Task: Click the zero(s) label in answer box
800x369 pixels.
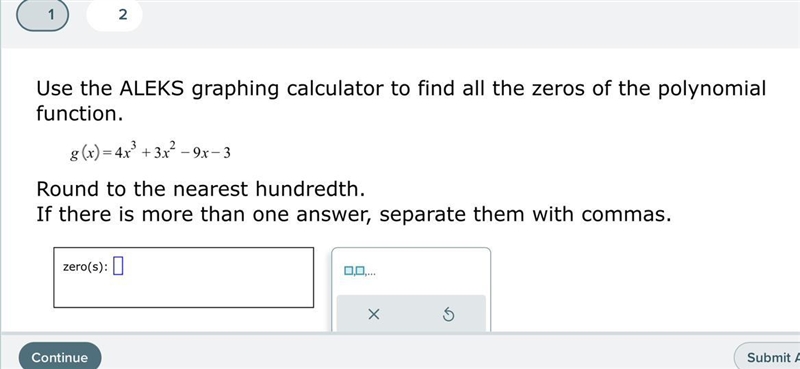Action: pos(85,266)
